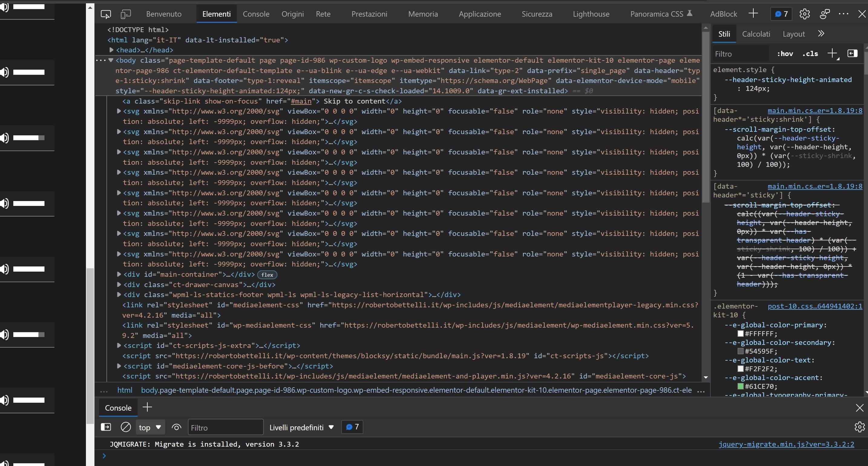Image resolution: width=868 pixels, height=466 pixels.
Task: Activate the inspect element picker tool
Action: (x=106, y=14)
